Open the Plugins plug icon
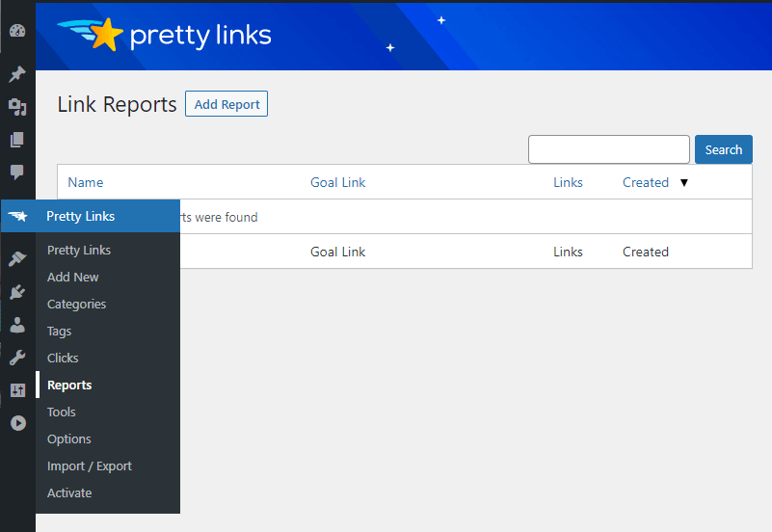The height and width of the screenshot is (532, 772). 17,292
